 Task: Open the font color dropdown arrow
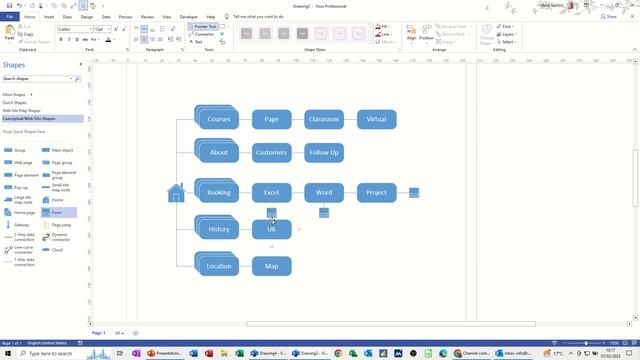(x=114, y=40)
